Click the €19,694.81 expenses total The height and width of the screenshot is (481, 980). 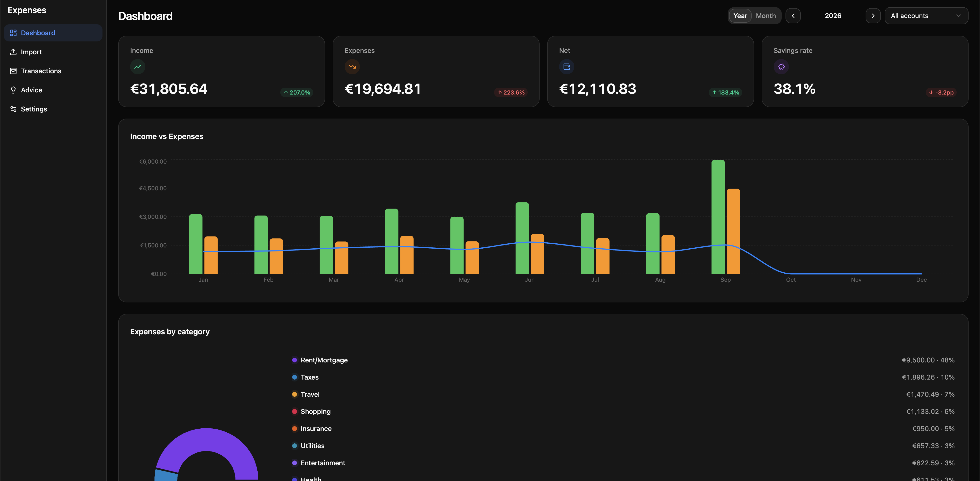coord(383,89)
